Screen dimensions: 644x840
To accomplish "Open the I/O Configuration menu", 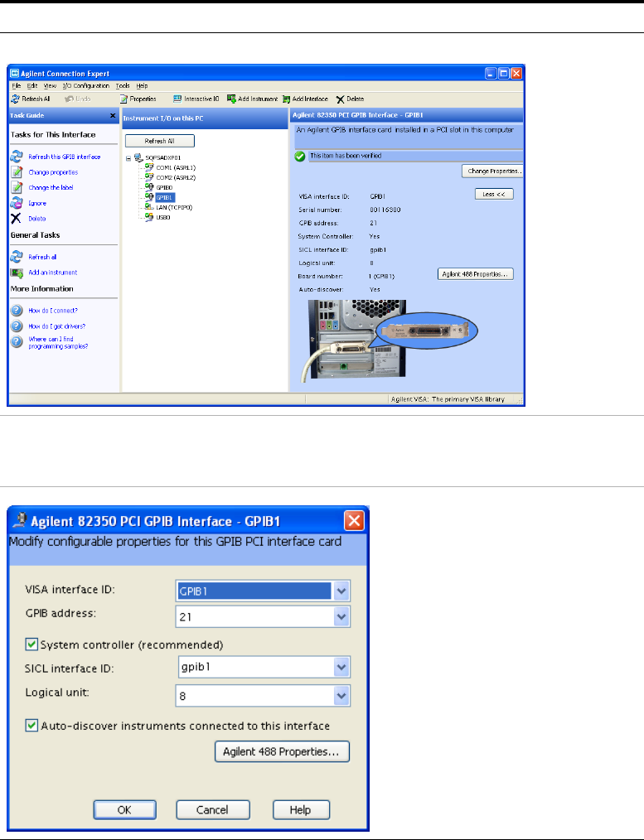I will 85,85.
